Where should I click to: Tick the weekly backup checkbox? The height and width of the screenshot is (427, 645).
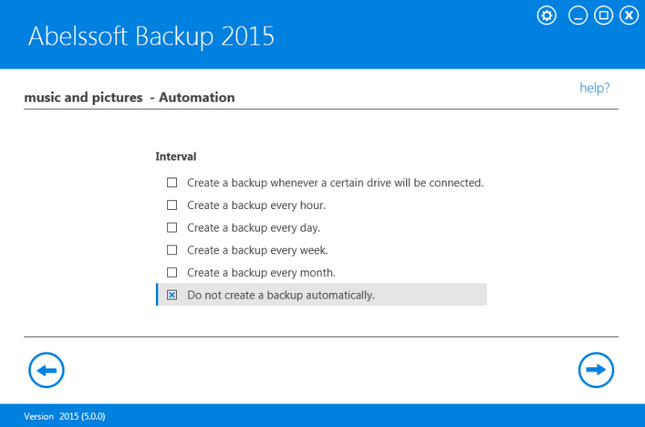click(172, 250)
